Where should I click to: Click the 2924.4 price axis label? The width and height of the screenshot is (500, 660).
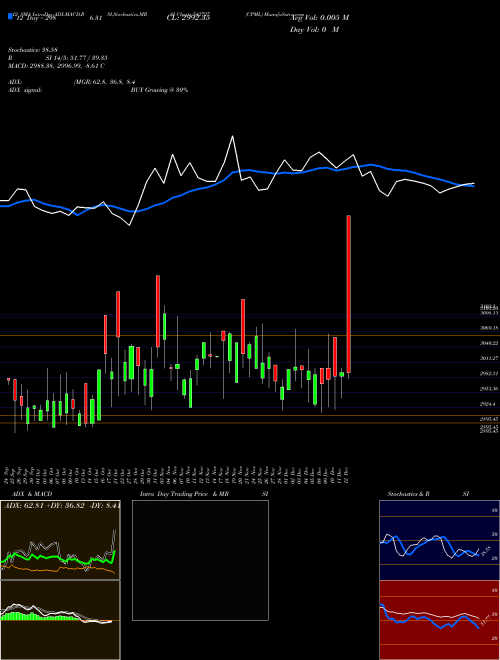488,404
